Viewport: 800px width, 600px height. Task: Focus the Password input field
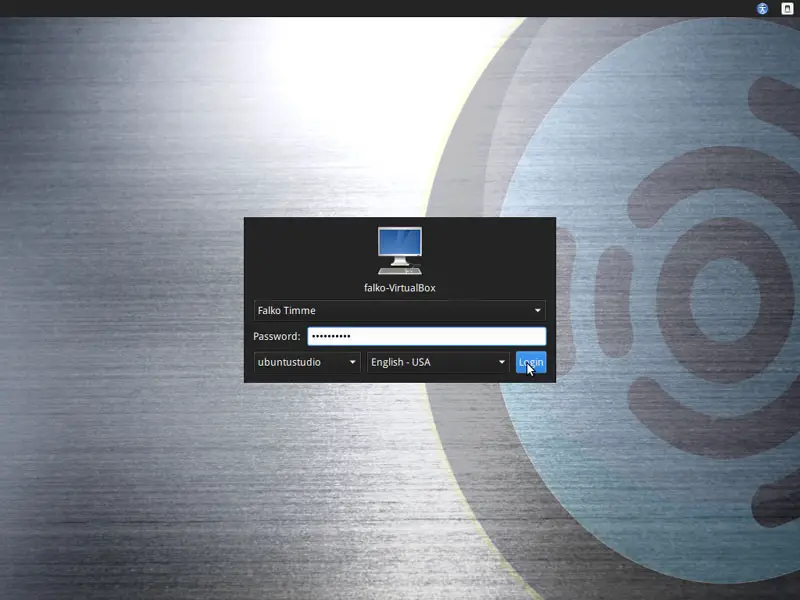coord(427,336)
